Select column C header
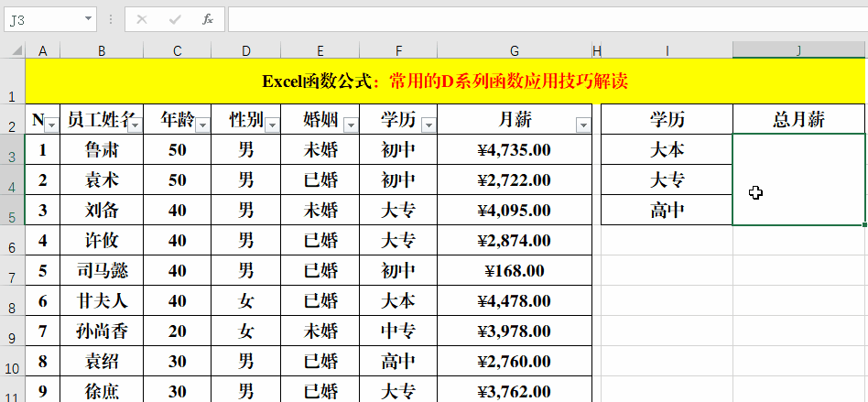The width and height of the screenshot is (868, 402). (x=177, y=51)
